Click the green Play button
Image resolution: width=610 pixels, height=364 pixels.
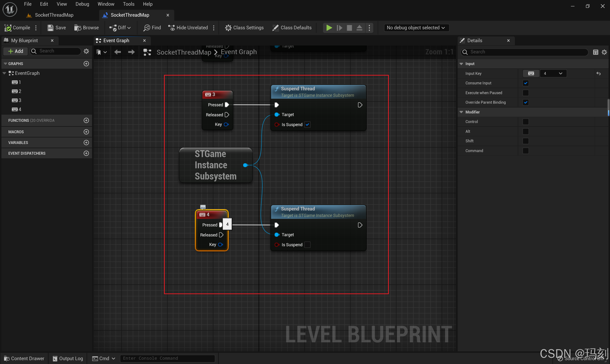pos(329,28)
